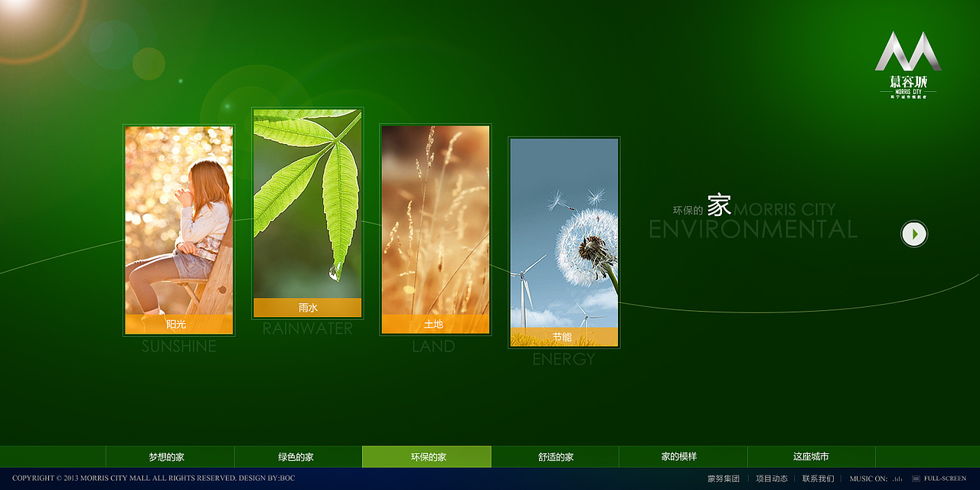The height and width of the screenshot is (490, 980).
Task: Click the highlighted green 环保的家 tab bar
Action: pos(426,456)
